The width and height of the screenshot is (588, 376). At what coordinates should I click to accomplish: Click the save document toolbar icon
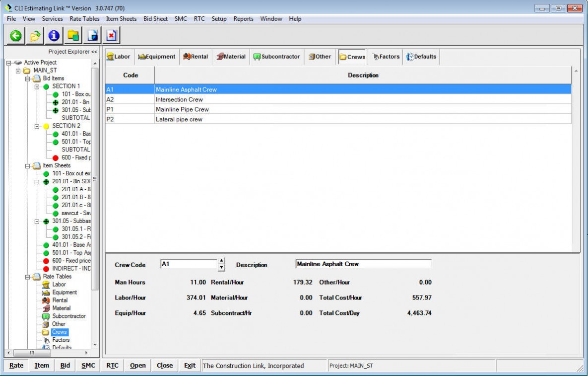[x=92, y=36]
